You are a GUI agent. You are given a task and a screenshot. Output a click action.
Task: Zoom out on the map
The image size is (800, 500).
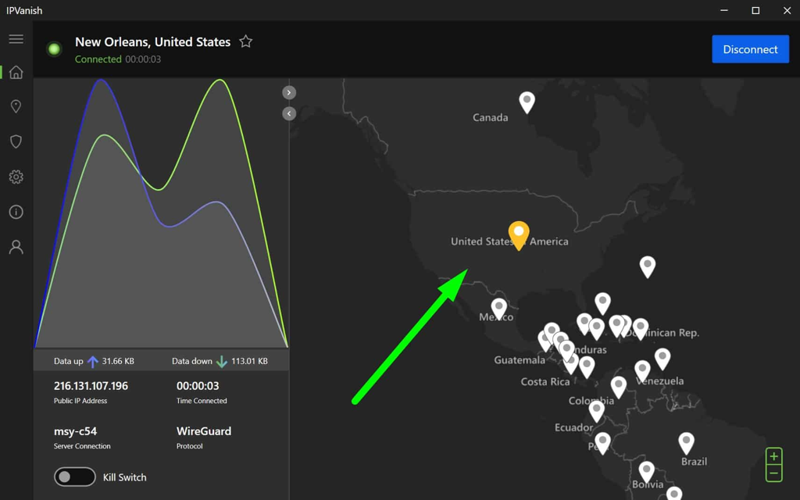click(773, 473)
